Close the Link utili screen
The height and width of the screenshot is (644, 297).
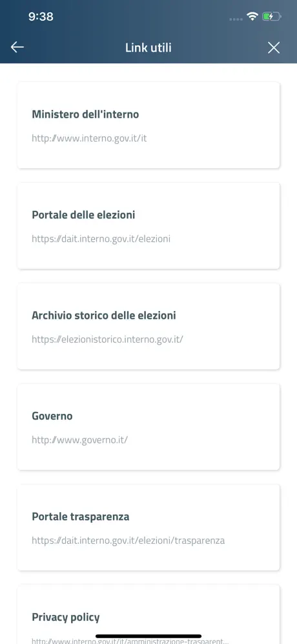(274, 48)
